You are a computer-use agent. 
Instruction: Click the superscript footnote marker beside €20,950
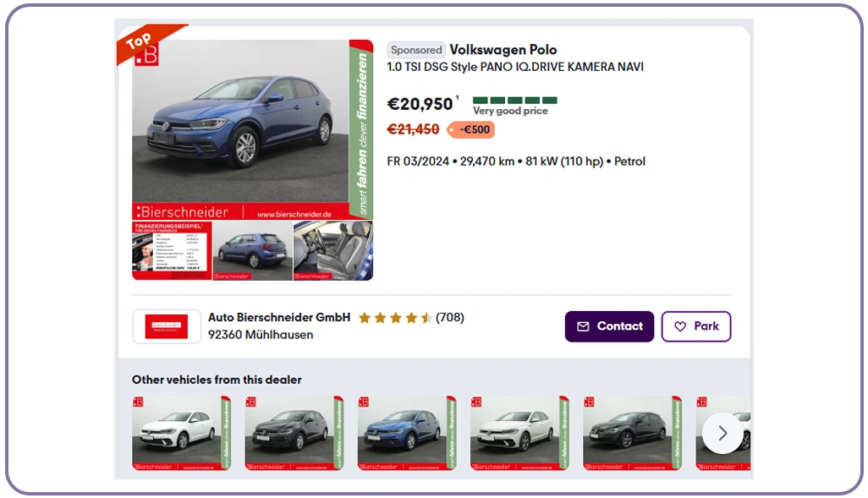[456, 99]
